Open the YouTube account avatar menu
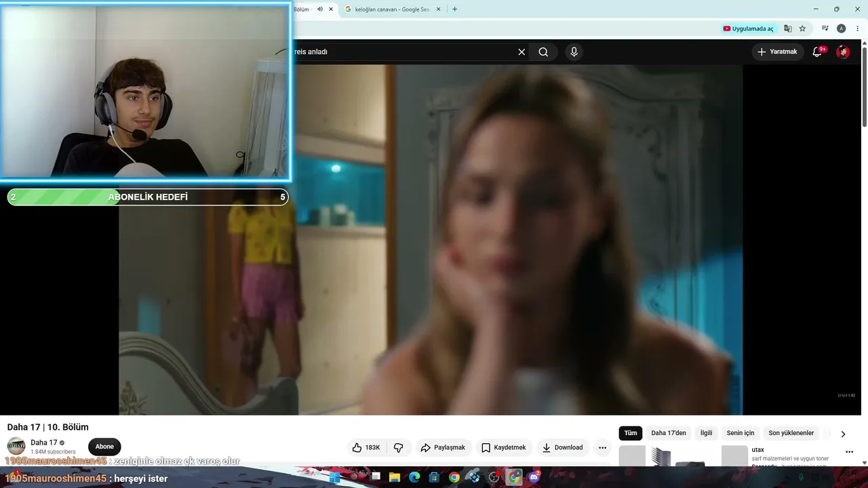Image resolution: width=868 pixels, height=488 pixels. pyautogui.click(x=843, y=52)
